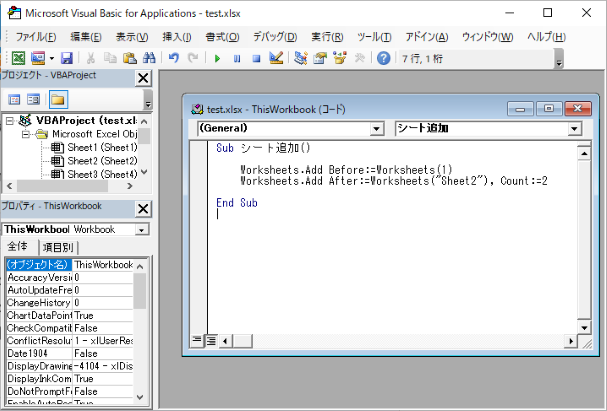Open the ヘルプ(H) menu
This screenshot has height=411, width=607.
(x=546, y=37)
